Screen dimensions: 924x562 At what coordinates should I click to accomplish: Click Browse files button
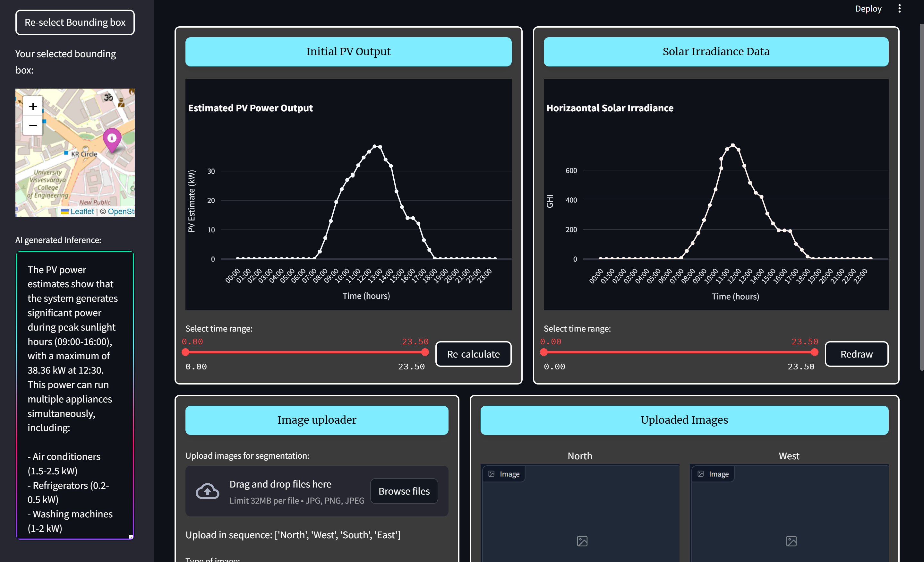click(404, 491)
